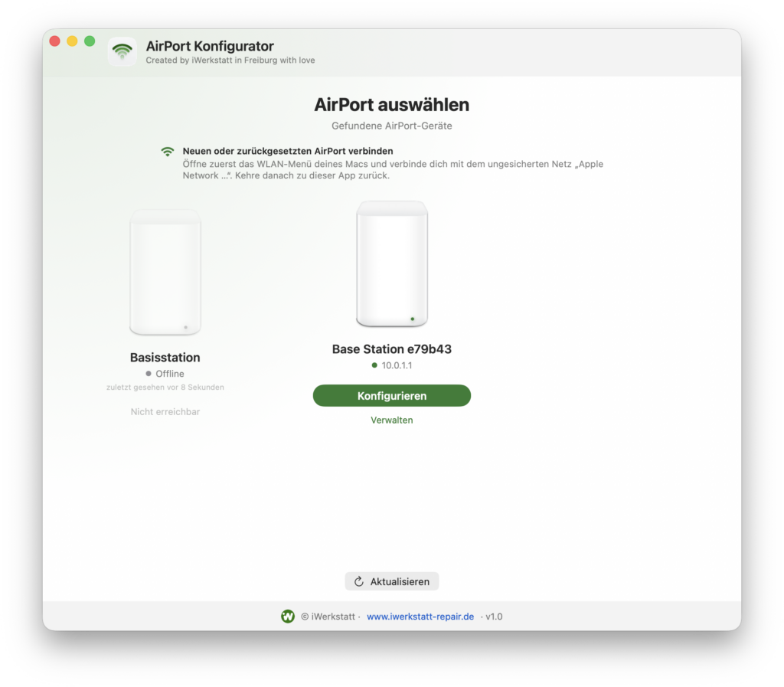784x687 pixels.
Task: Click the green Wi-Fi icon beside instructions
Action: click(168, 152)
